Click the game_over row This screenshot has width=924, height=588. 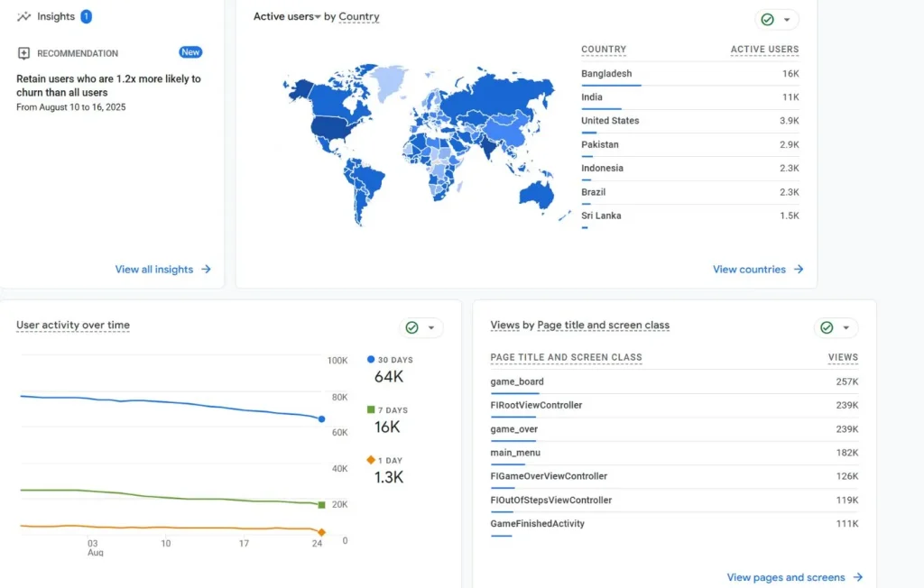[674, 429]
